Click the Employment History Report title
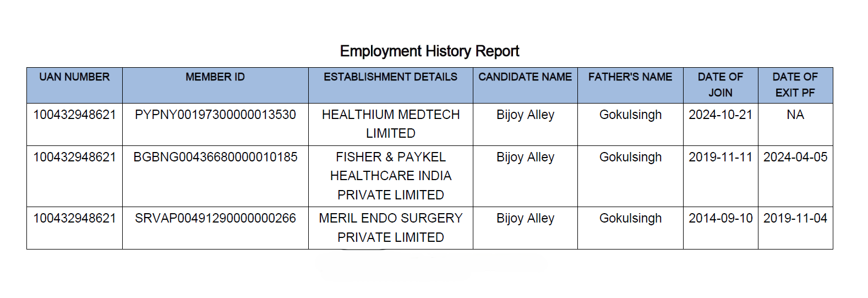The width and height of the screenshot is (868, 298). [x=429, y=51]
